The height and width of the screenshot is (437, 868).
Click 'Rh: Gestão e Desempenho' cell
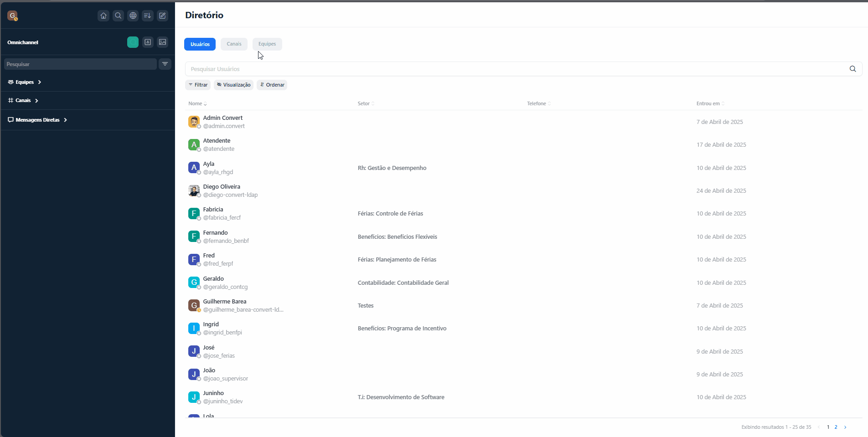click(x=392, y=168)
